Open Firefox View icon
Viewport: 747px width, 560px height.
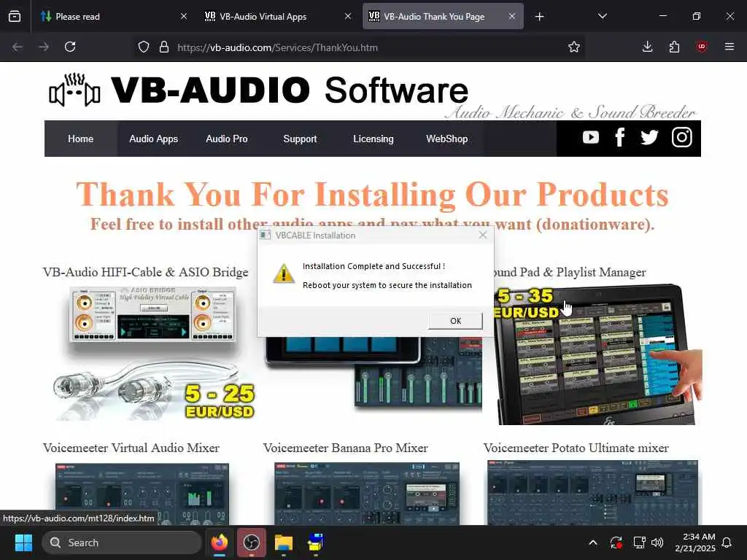pyautogui.click(x=15, y=17)
